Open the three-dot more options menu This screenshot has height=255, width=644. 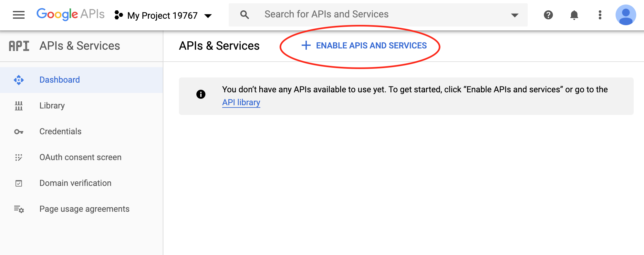click(x=600, y=15)
